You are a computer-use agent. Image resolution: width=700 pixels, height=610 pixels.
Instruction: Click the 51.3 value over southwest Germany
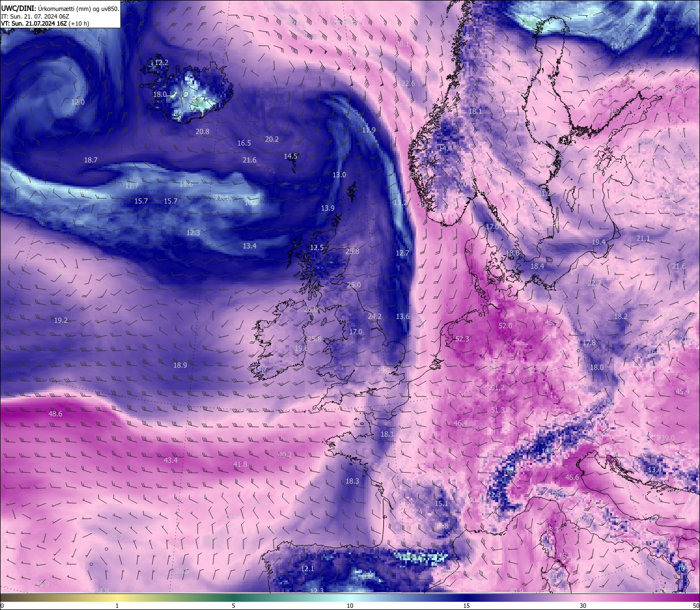coord(498,410)
